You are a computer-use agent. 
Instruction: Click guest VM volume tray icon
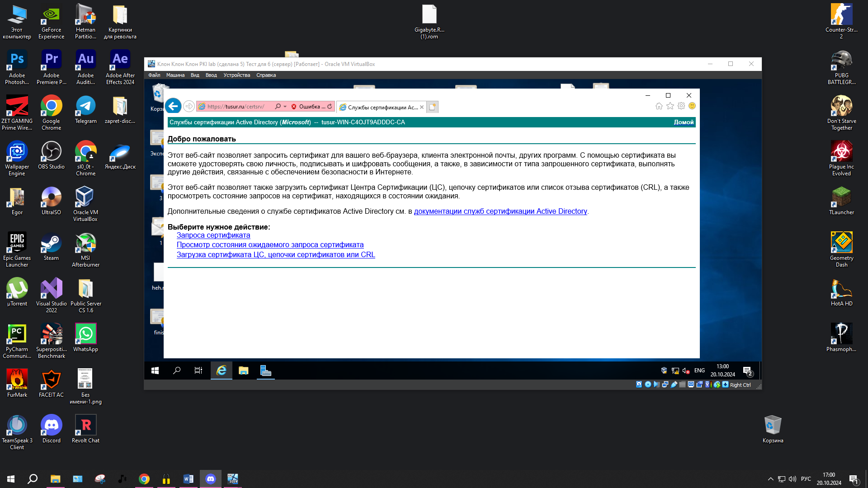(686, 371)
